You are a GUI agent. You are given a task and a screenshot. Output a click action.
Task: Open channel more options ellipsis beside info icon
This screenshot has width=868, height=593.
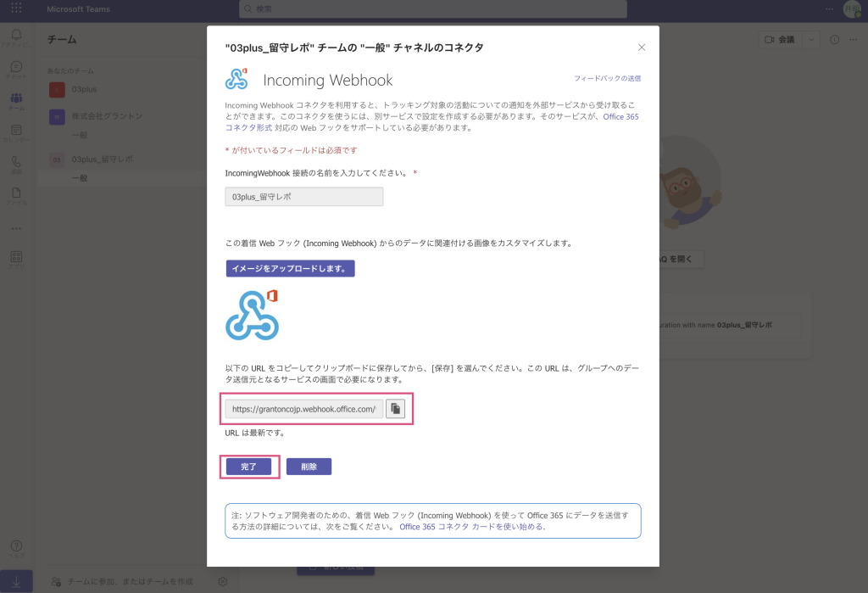(x=854, y=39)
